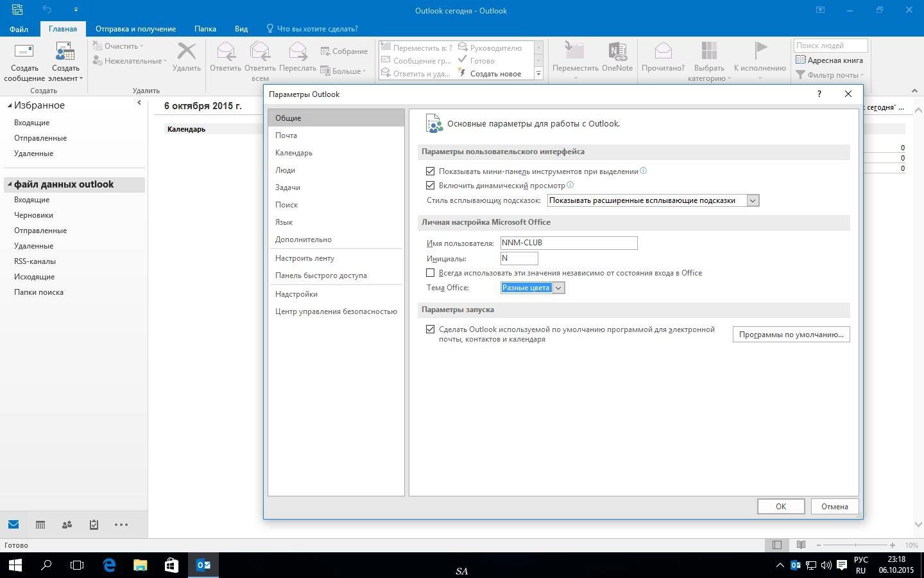Image resolution: width=924 pixels, height=578 pixels.
Task: Open Windows Store from the taskbar
Action: (171, 565)
